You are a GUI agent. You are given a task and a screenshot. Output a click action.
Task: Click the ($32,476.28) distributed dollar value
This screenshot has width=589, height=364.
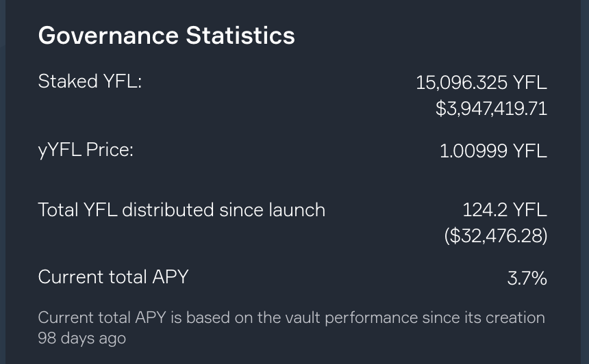click(x=495, y=236)
